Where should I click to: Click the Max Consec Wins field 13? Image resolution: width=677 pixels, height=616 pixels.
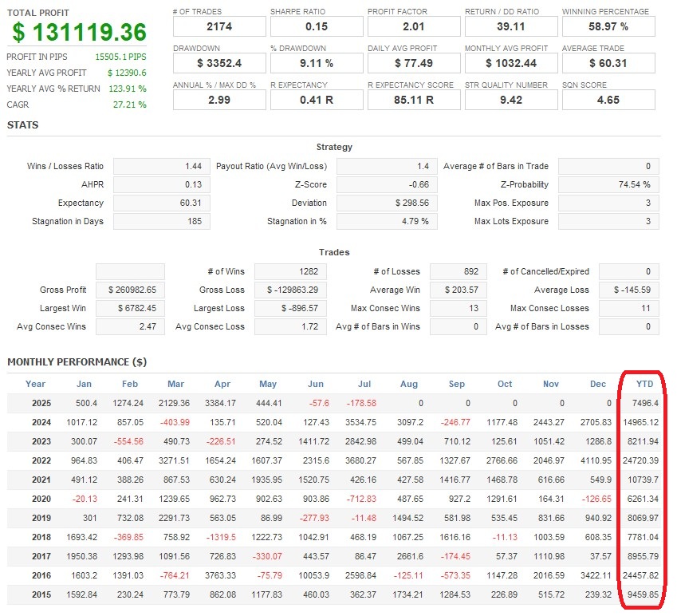(x=459, y=309)
